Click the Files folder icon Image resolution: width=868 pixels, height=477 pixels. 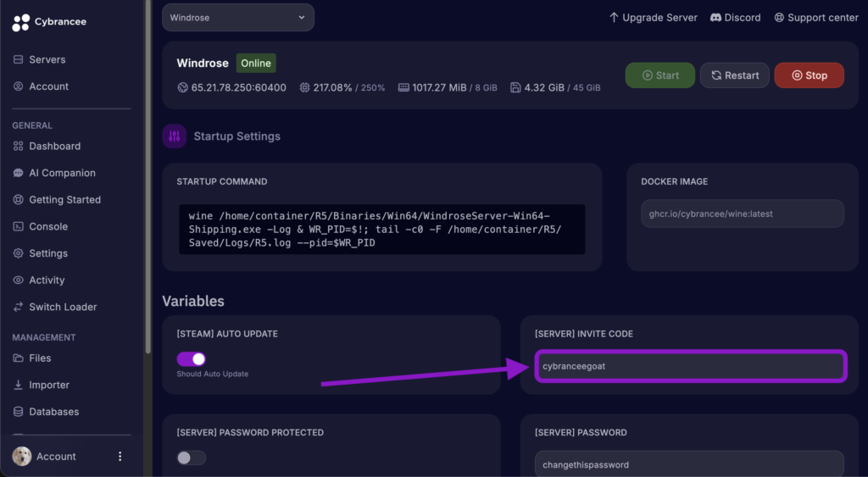[19, 358]
